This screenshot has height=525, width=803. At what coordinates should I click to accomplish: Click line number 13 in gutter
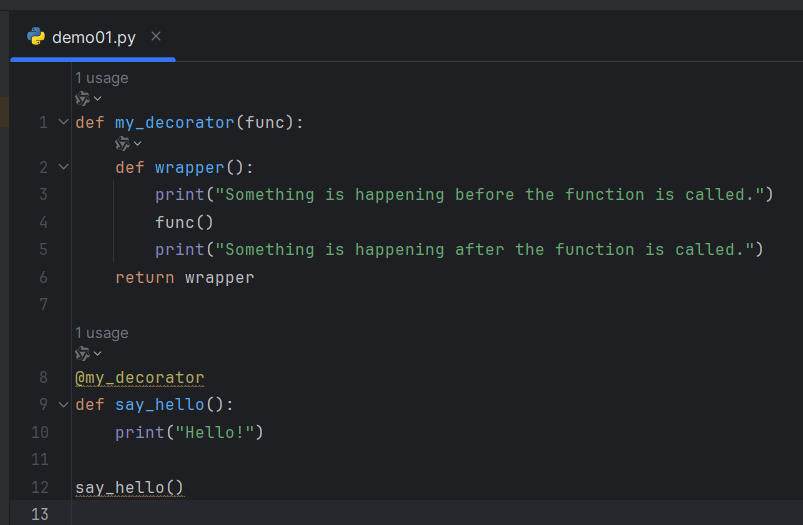tap(39, 514)
